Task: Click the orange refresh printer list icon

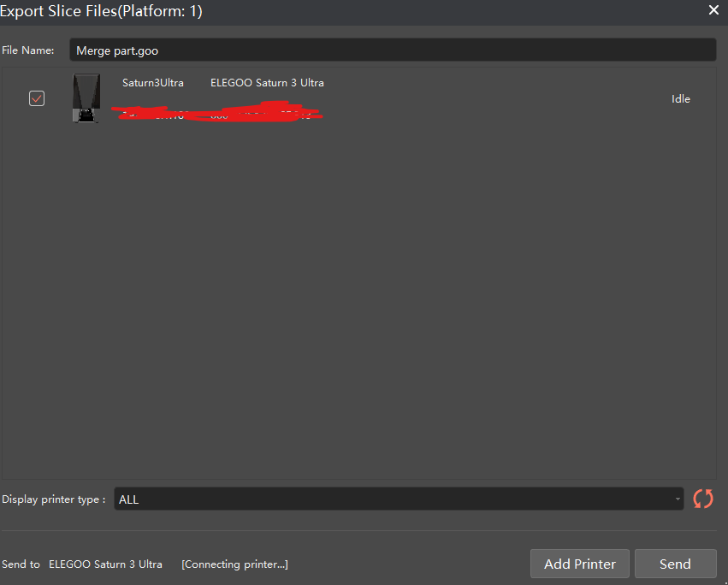Action: click(x=702, y=499)
